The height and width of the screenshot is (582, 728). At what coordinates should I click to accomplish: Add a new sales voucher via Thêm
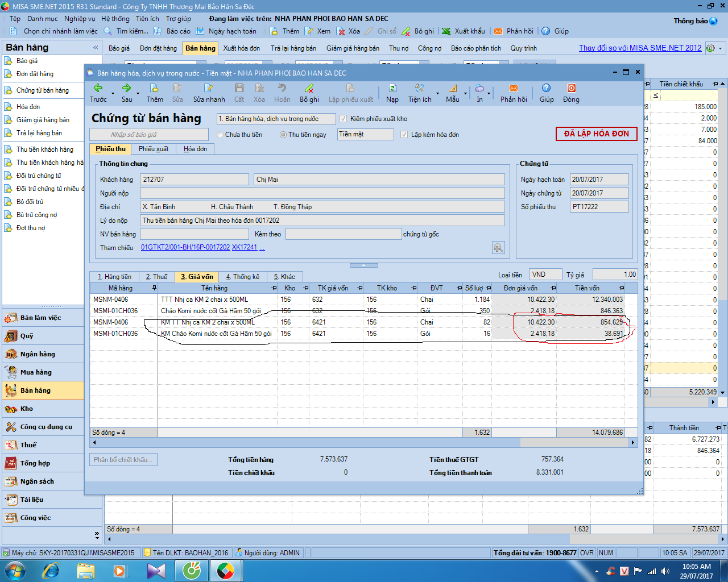[154, 93]
